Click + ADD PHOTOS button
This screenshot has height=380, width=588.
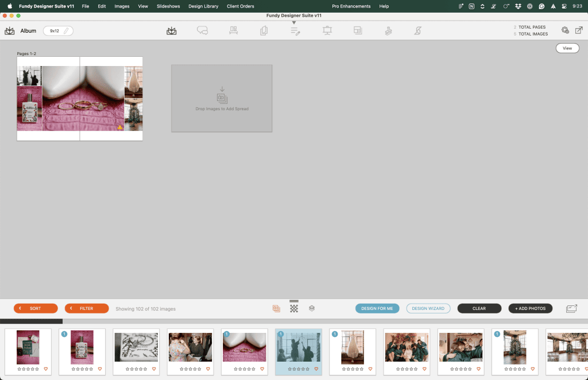pos(530,308)
